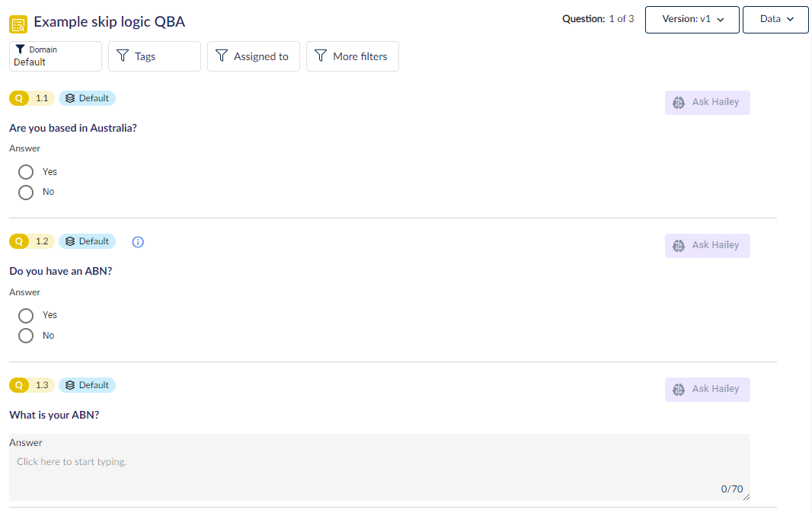Screen dimensions: 812x513
Task: Open the Domain Default filter
Action: (56, 56)
